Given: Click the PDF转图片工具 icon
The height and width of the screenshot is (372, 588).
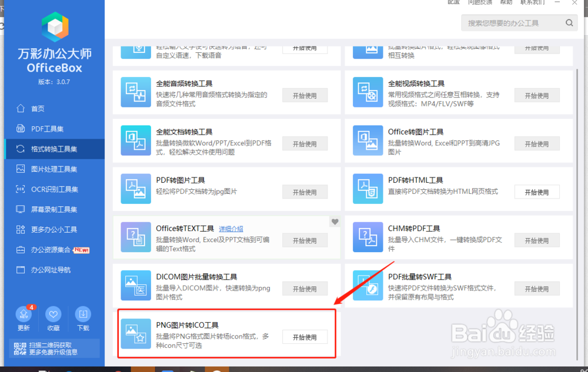Looking at the screenshot, I should (x=136, y=189).
